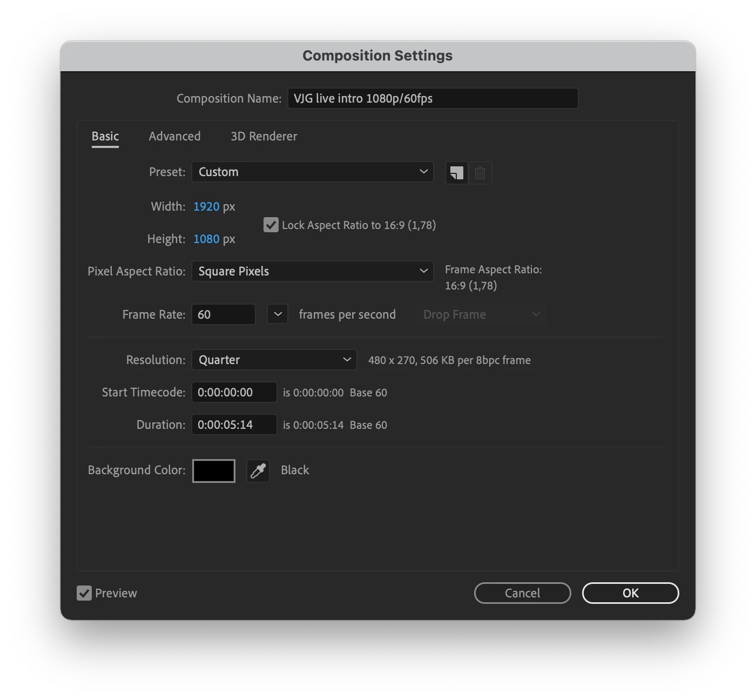Screen dimensions: 756x700
Task: Click the delete preset trash icon
Action: coord(480,173)
